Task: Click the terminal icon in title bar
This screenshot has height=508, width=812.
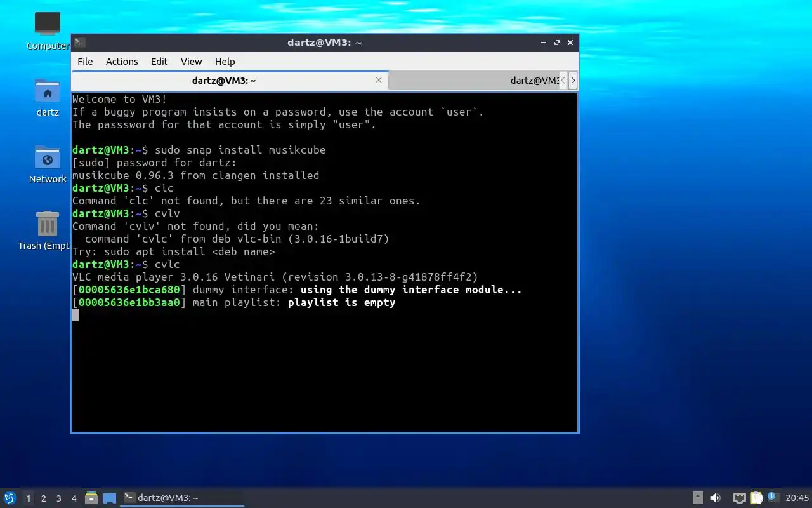Action: (x=80, y=43)
